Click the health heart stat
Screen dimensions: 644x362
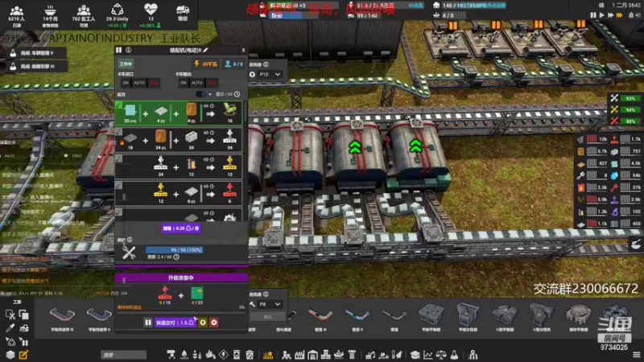tap(151, 15)
